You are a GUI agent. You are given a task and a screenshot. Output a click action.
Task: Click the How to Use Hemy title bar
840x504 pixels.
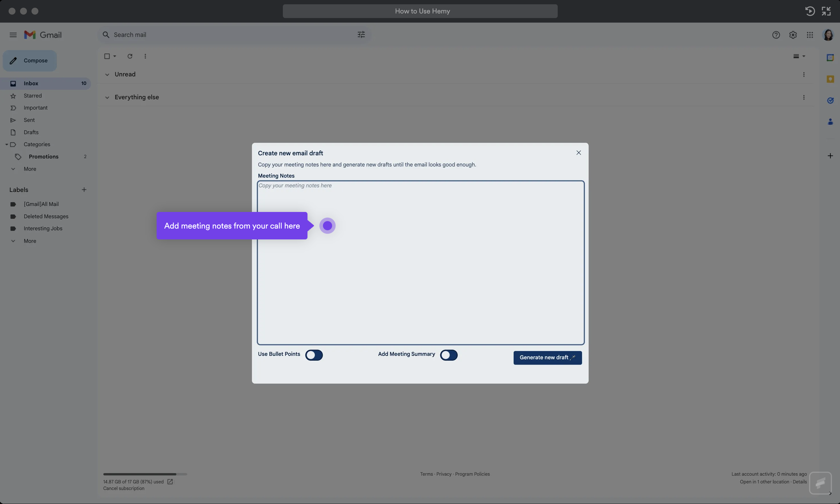pyautogui.click(x=420, y=11)
